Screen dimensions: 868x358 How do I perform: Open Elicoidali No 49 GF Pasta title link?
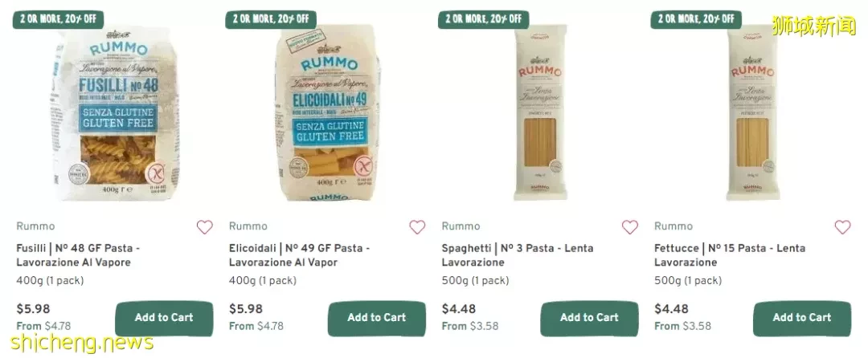[x=299, y=255]
